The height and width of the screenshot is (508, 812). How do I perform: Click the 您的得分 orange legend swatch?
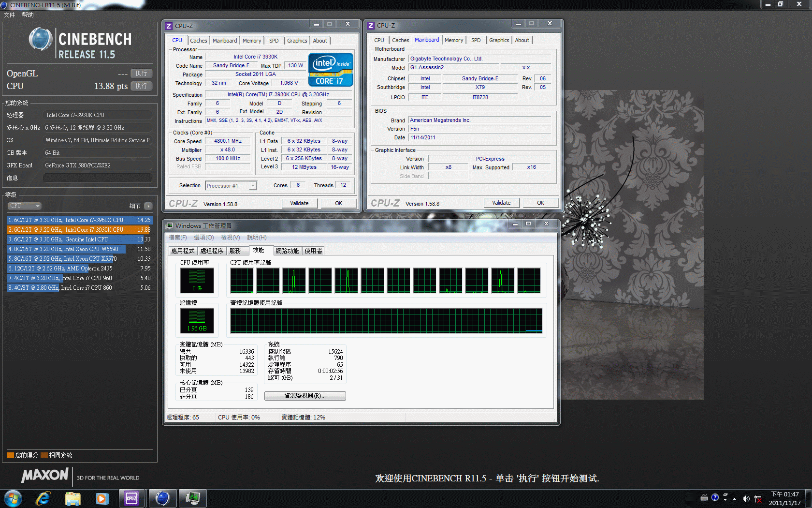[10, 455]
